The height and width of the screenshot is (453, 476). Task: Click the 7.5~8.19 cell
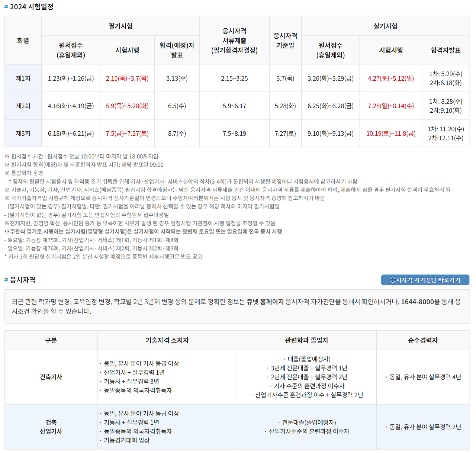pos(234,133)
